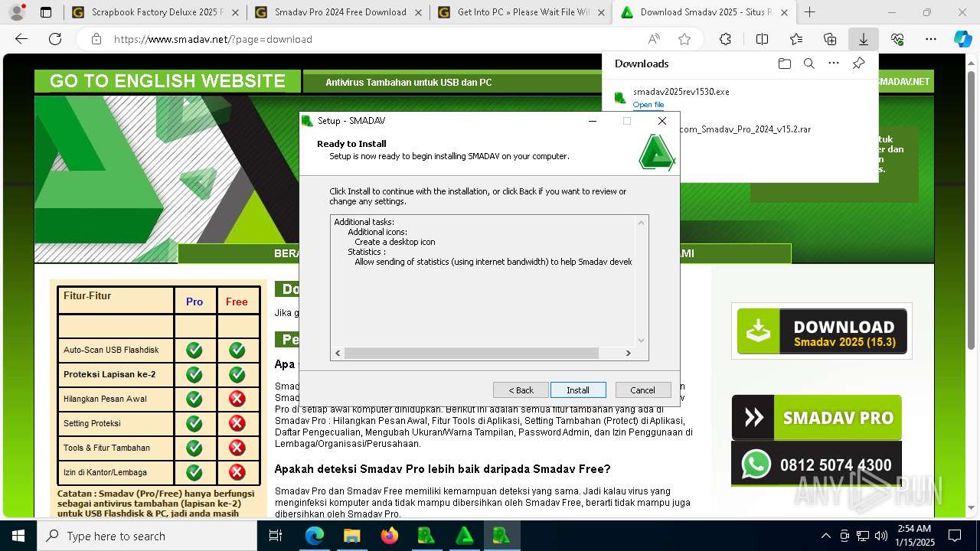Image resolution: width=980 pixels, height=551 pixels.
Task: Open volume control in system tray
Action: (881, 536)
